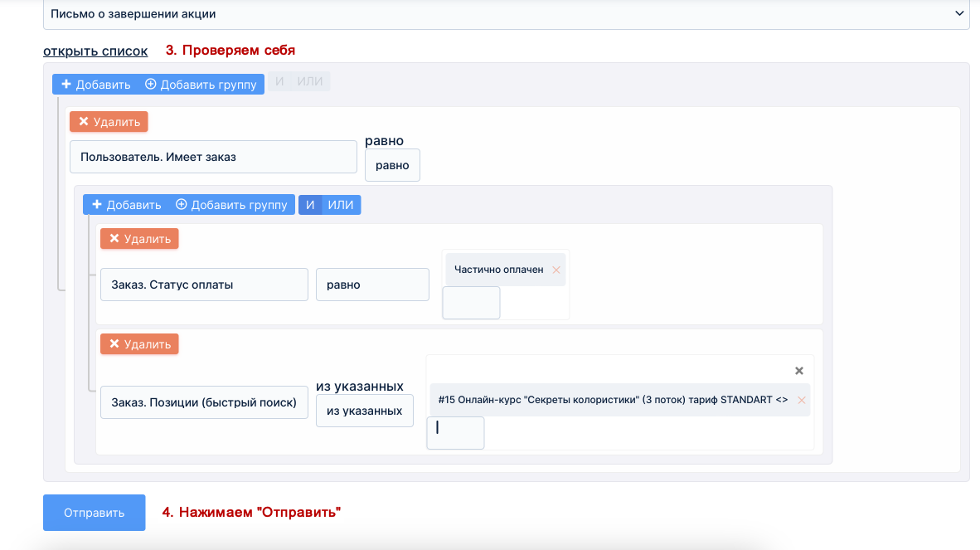Image resolution: width=980 pixels, height=550 pixels.
Task: Click the payment status value input box
Action: (x=471, y=303)
